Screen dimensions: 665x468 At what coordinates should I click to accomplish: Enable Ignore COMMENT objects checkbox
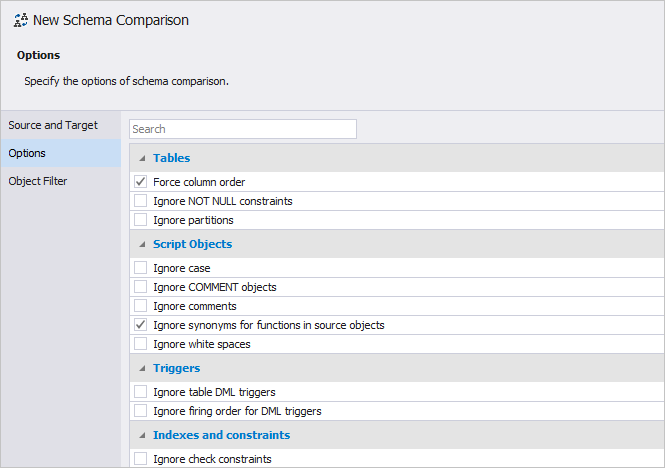140,287
